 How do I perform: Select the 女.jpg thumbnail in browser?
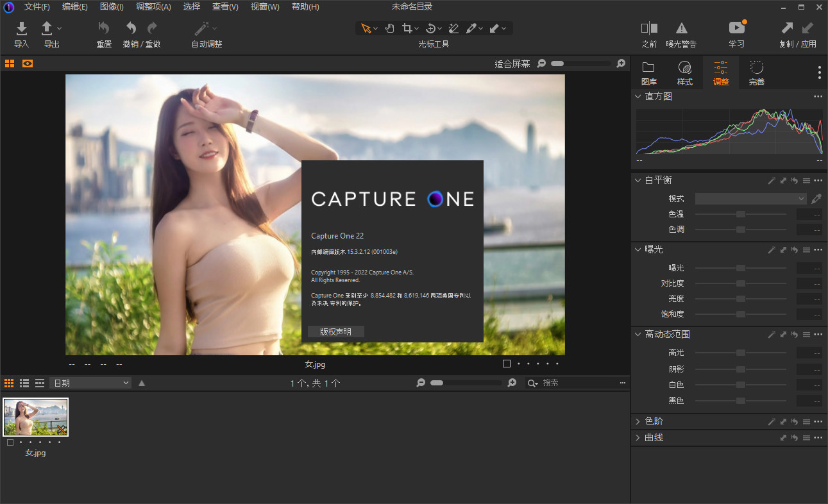click(x=36, y=417)
